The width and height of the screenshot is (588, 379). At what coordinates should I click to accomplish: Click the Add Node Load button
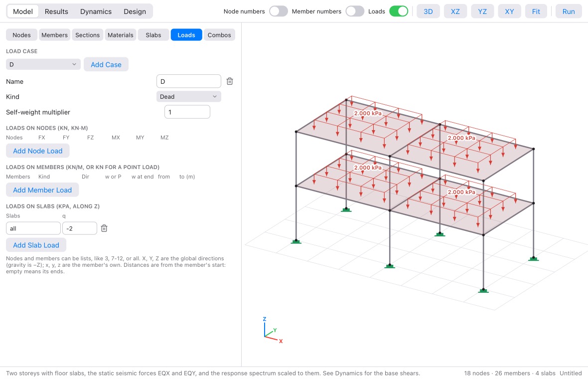[x=37, y=151]
